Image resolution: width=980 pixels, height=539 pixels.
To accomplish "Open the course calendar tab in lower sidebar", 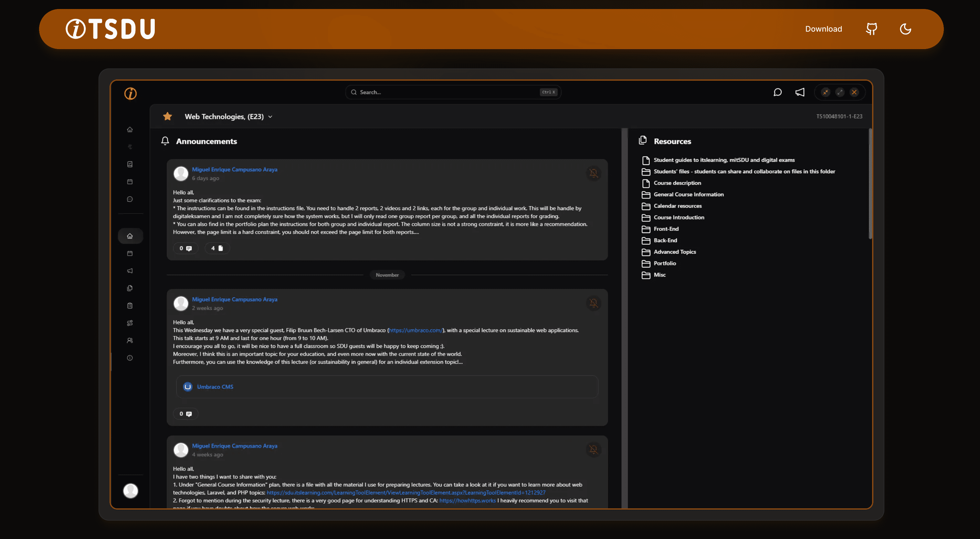I will point(130,254).
